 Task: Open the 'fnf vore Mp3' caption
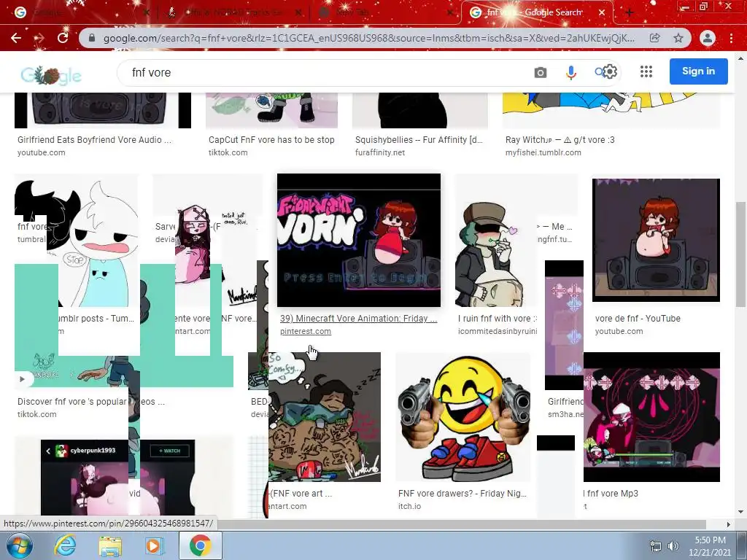click(611, 494)
